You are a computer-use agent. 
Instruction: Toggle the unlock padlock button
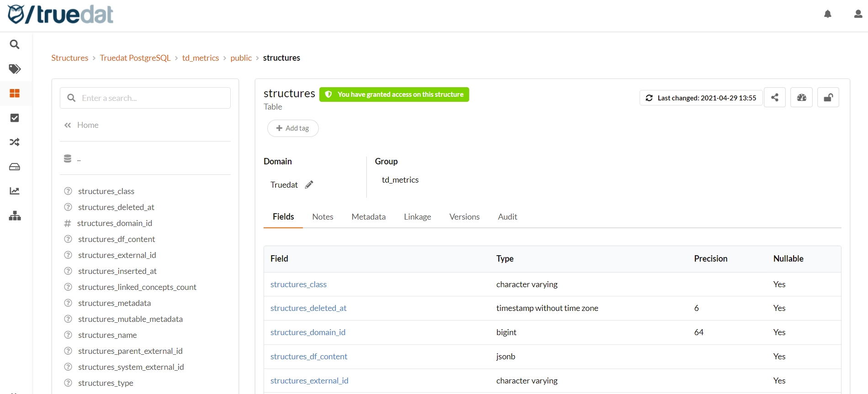coord(828,98)
